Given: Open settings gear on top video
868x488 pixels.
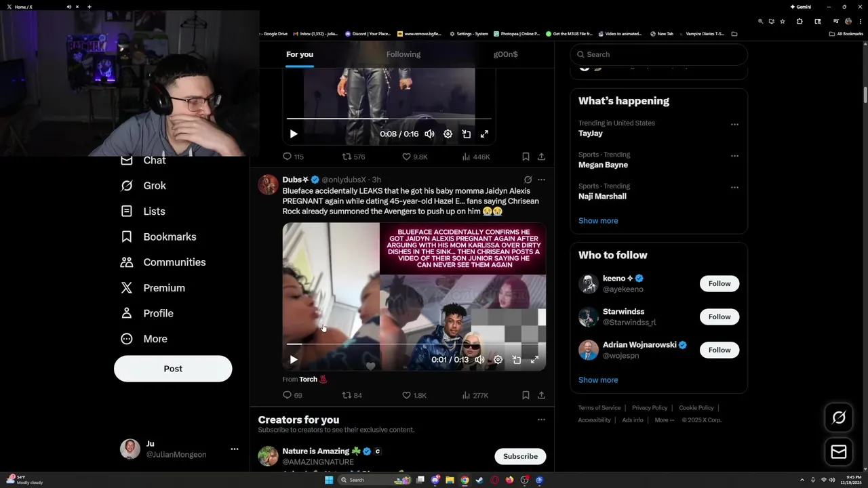Looking at the screenshot, I should coord(448,134).
